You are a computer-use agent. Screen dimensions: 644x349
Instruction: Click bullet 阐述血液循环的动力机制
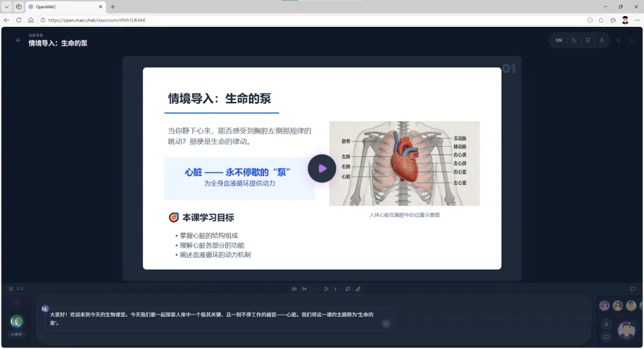point(215,255)
